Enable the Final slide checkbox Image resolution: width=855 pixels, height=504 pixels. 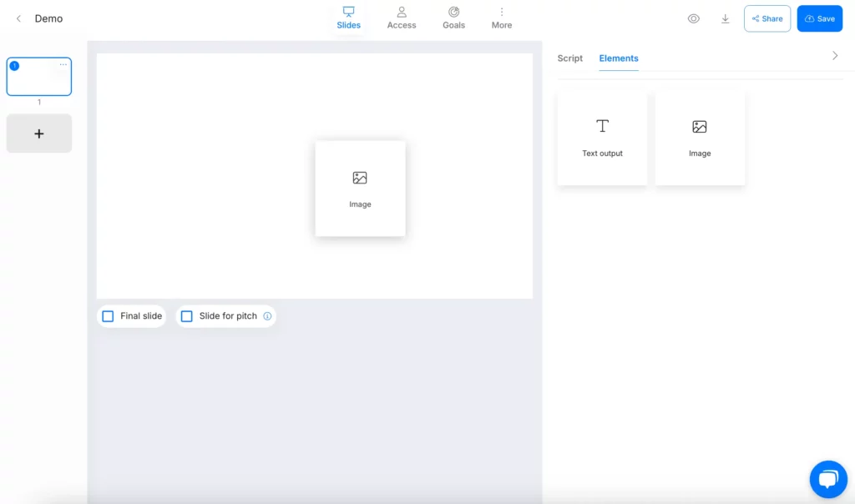click(x=108, y=316)
